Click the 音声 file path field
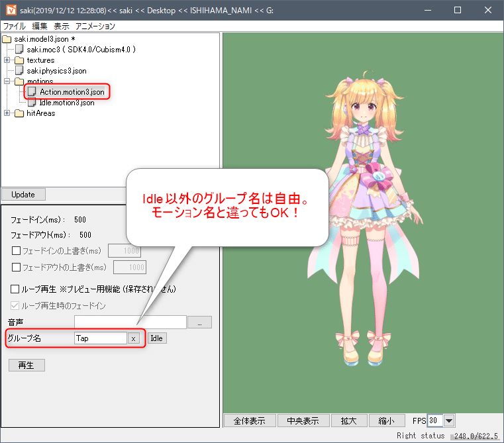 pyautogui.click(x=130, y=322)
